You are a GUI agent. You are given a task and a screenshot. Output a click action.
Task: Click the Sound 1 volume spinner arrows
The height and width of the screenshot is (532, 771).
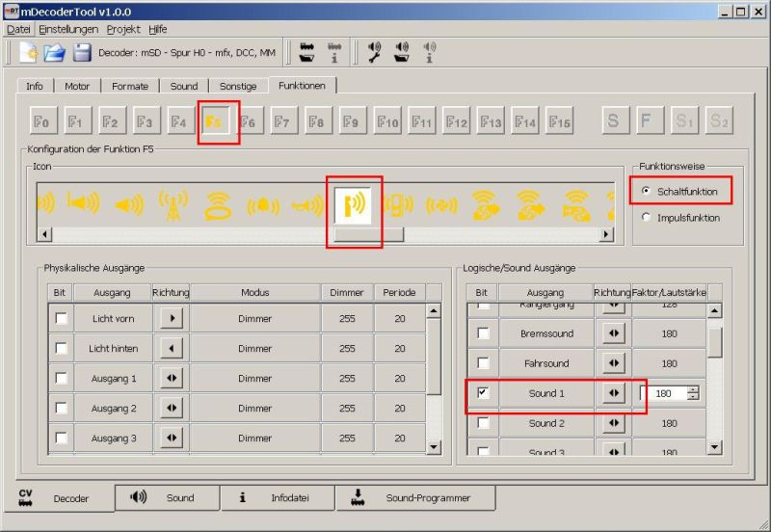693,393
